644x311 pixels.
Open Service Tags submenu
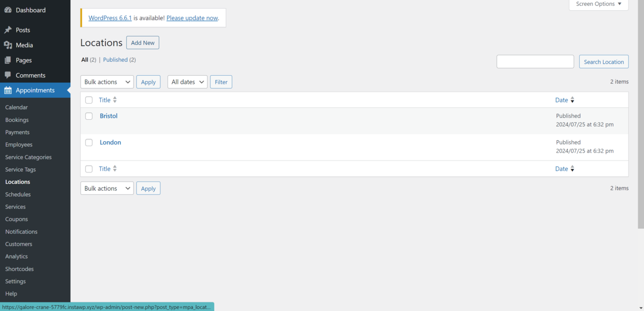(20, 170)
